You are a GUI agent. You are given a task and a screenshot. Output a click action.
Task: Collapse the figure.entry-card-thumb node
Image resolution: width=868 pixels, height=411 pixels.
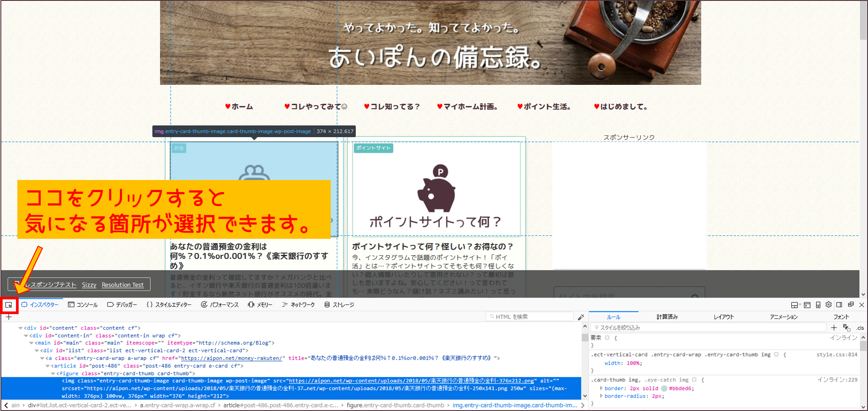[x=53, y=373]
